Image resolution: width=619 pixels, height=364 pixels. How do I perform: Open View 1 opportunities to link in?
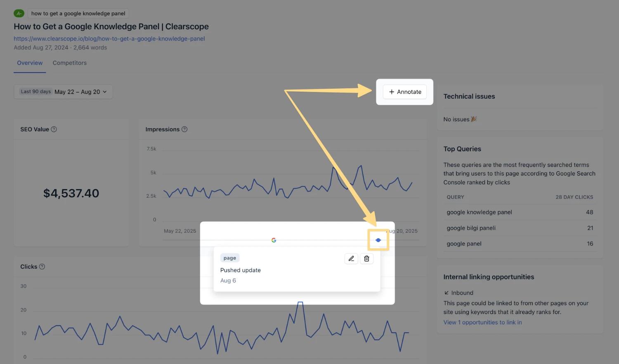482,322
